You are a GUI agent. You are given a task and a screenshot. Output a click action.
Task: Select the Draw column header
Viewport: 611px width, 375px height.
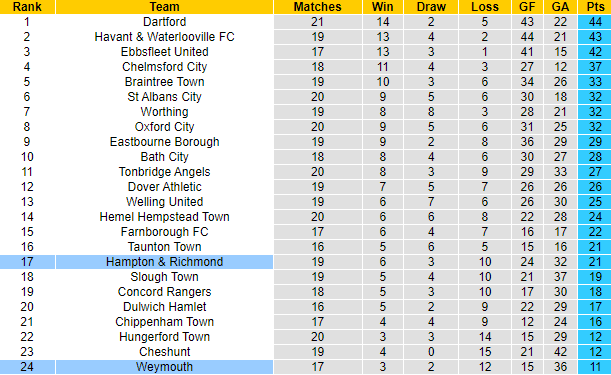pyautogui.click(x=431, y=7)
